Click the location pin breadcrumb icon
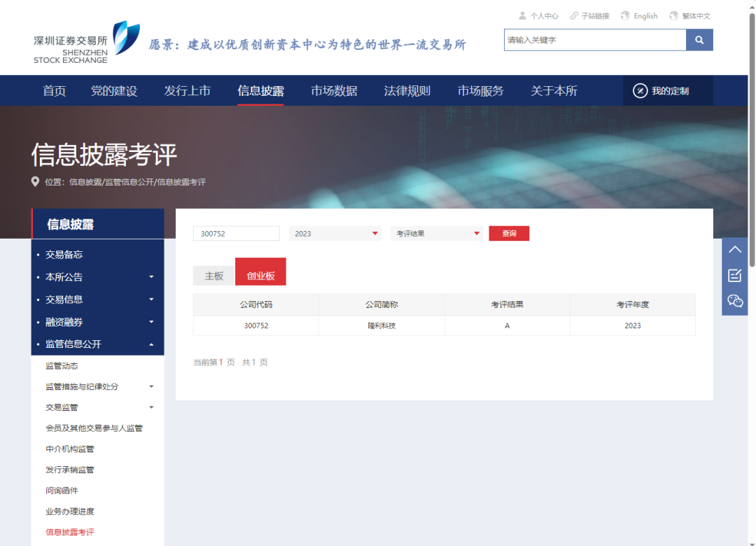Viewport: 756px width, 546px height. click(x=35, y=181)
